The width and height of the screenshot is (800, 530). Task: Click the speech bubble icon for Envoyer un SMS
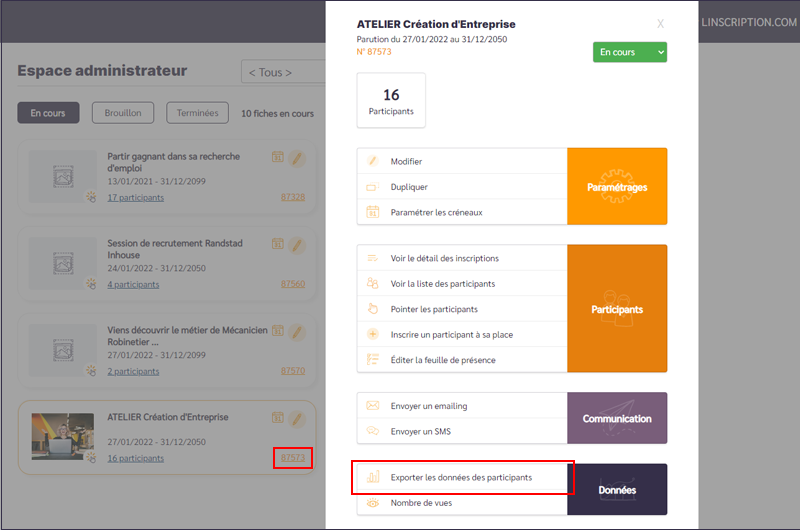(x=372, y=431)
